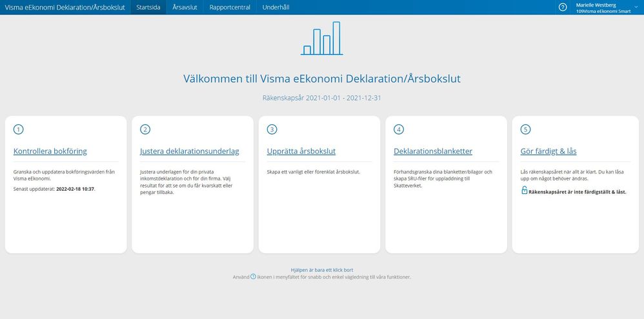This screenshot has height=319, width=644.
Task: Click the step 1 circle icon
Action: (x=18, y=130)
